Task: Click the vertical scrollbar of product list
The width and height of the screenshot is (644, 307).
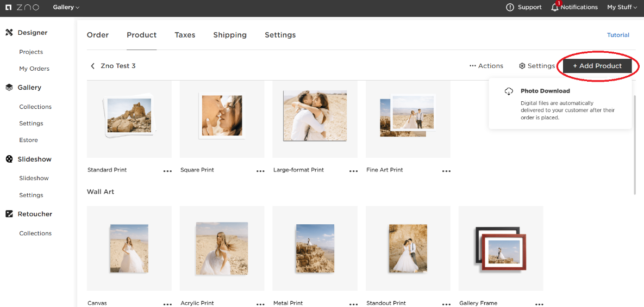Action: pyautogui.click(x=634, y=144)
